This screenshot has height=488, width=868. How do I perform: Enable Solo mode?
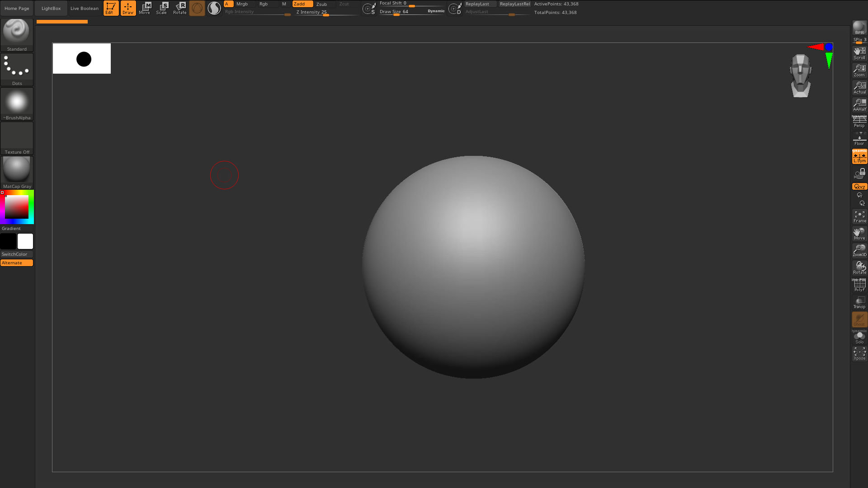coord(859,337)
